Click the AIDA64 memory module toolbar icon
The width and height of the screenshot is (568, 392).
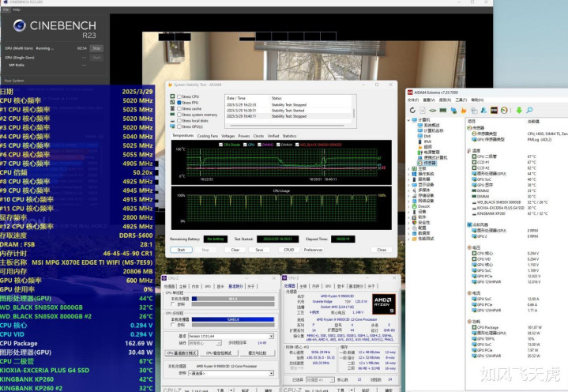coord(442,110)
